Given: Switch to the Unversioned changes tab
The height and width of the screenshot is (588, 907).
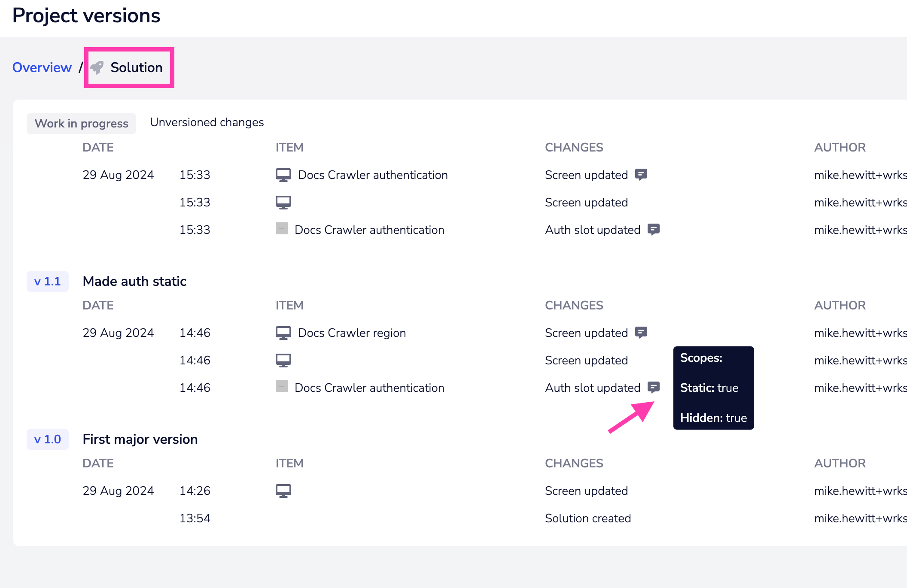Looking at the screenshot, I should tap(207, 122).
